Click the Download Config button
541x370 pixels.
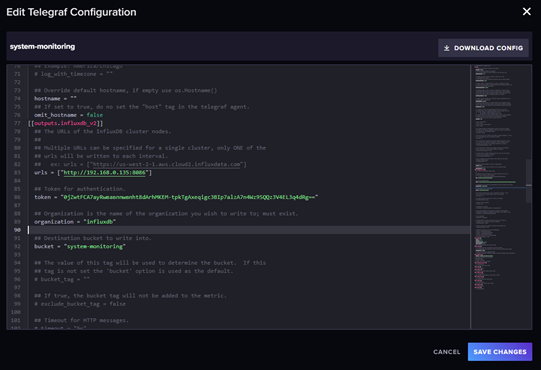483,48
